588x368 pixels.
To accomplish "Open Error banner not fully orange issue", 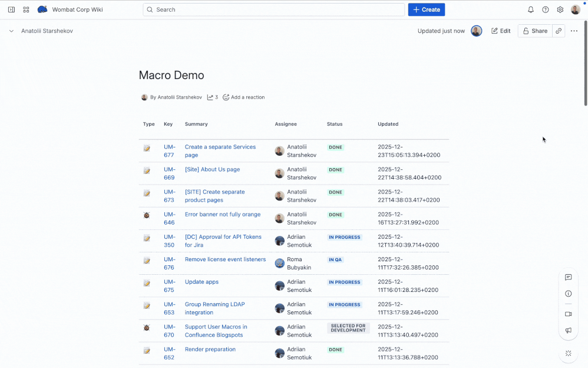I will tap(222, 215).
